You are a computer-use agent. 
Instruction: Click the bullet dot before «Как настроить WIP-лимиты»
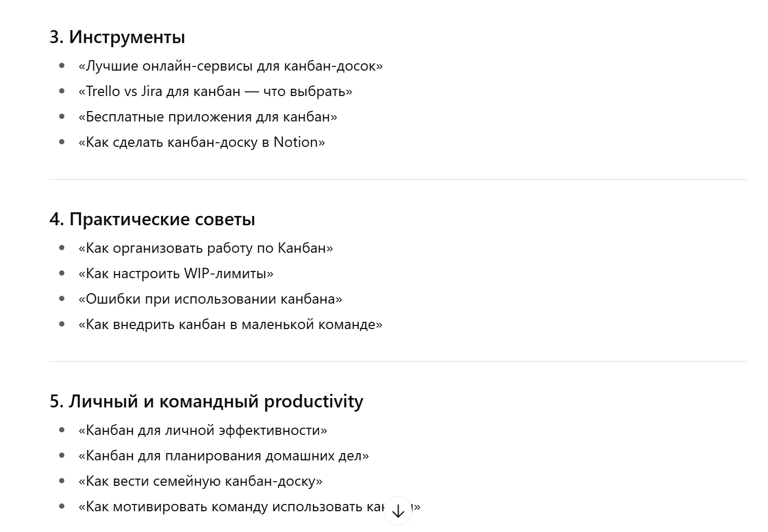point(62,274)
